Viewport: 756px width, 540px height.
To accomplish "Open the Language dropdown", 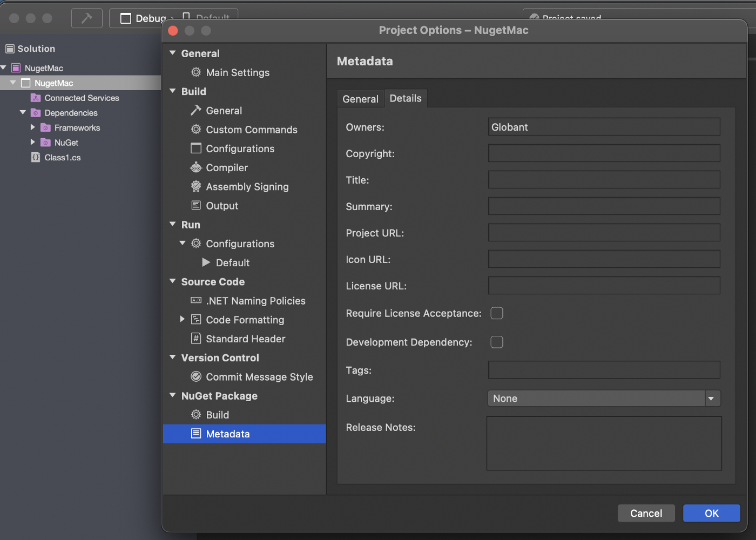I will click(x=604, y=399).
